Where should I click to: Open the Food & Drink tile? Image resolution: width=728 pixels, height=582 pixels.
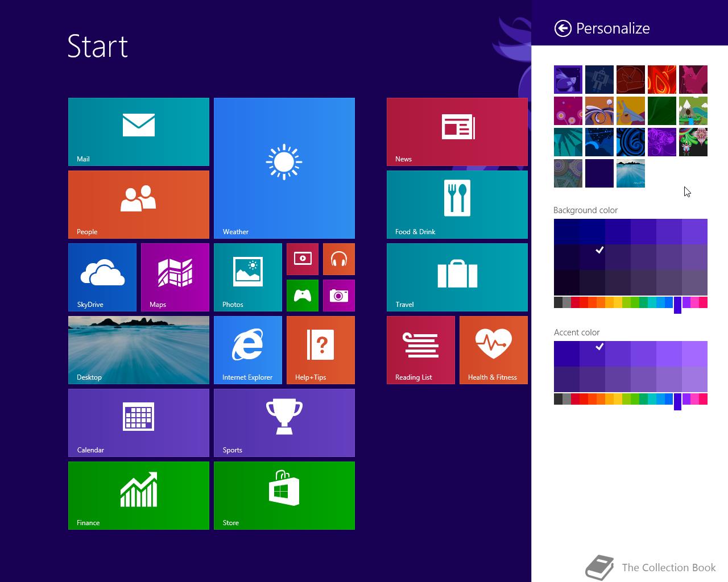point(457,205)
